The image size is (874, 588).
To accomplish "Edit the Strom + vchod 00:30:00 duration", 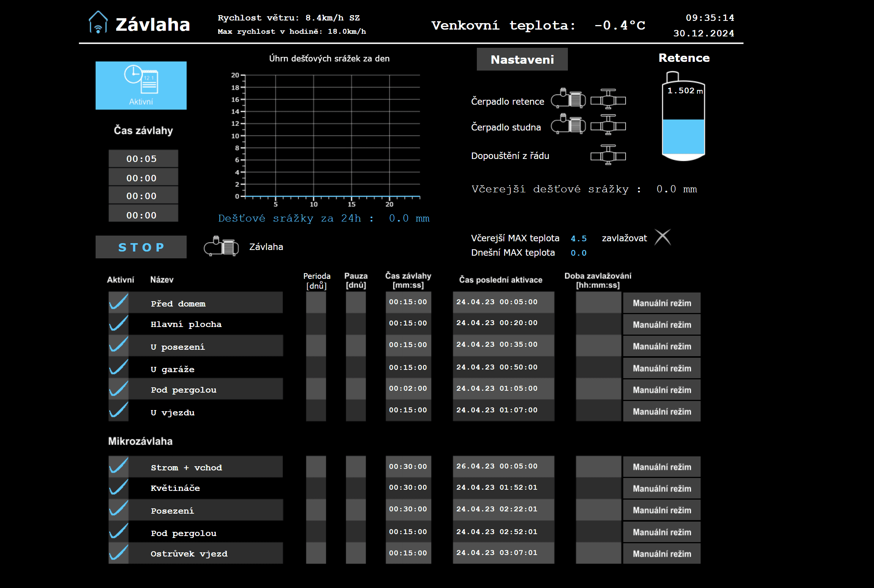I will pos(409,466).
